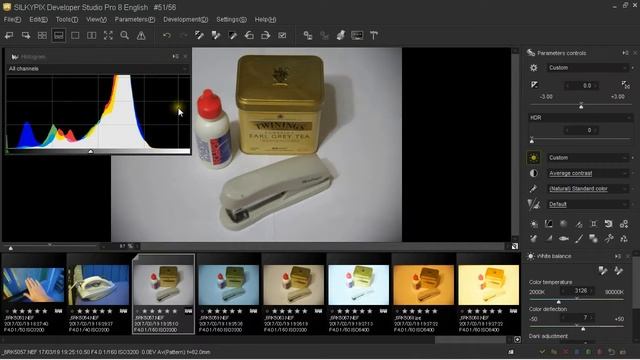Click the undo arrow in toolbar
The image size is (640, 360).
tap(167, 36)
